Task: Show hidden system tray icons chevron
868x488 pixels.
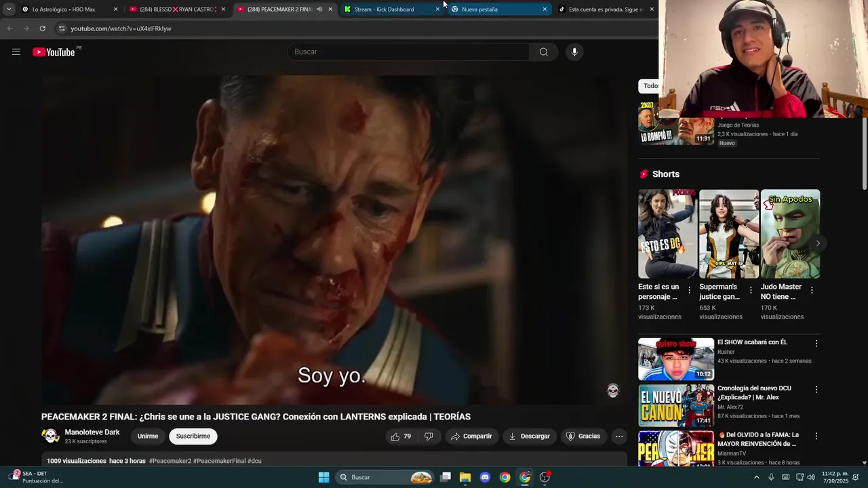Action: pyautogui.click(x=757, y=477)
